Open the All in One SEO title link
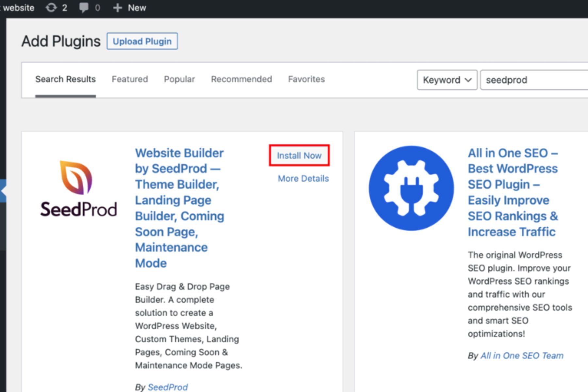This screenshot has width=588, height=392. [513, 192]
